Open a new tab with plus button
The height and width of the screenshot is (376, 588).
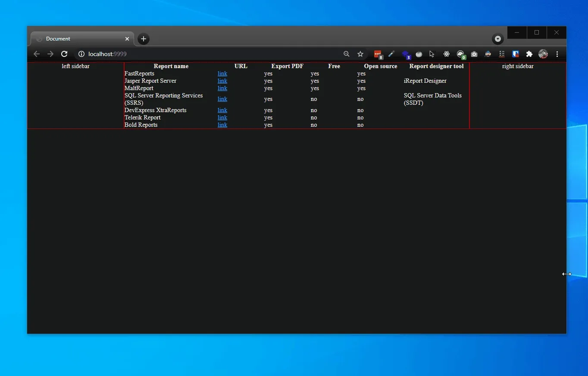point(144,39)
